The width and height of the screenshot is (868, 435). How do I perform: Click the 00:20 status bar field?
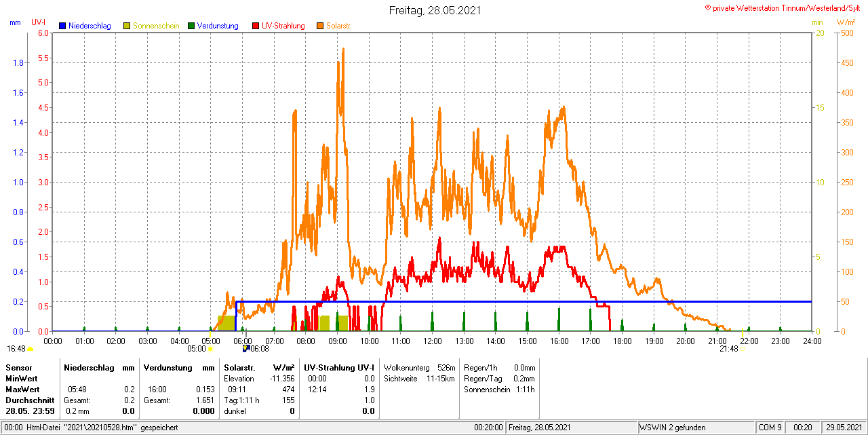803,428
